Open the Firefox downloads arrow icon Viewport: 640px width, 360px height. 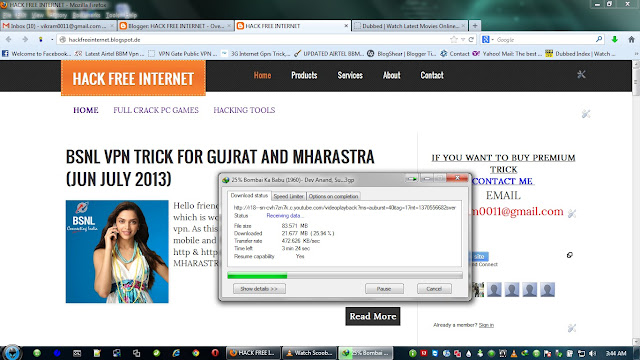pyautogui.click(x=615, y=40)
